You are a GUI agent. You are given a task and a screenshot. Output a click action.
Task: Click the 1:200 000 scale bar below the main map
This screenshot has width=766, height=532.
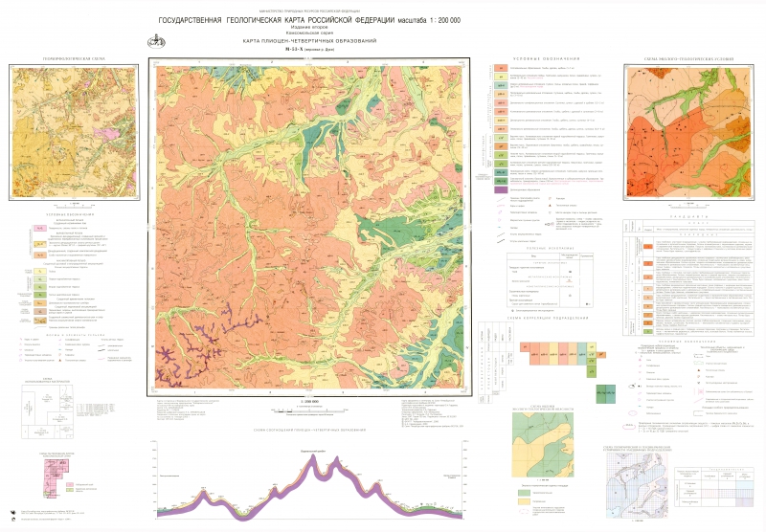pyautogui.click(x=306, y=409)
